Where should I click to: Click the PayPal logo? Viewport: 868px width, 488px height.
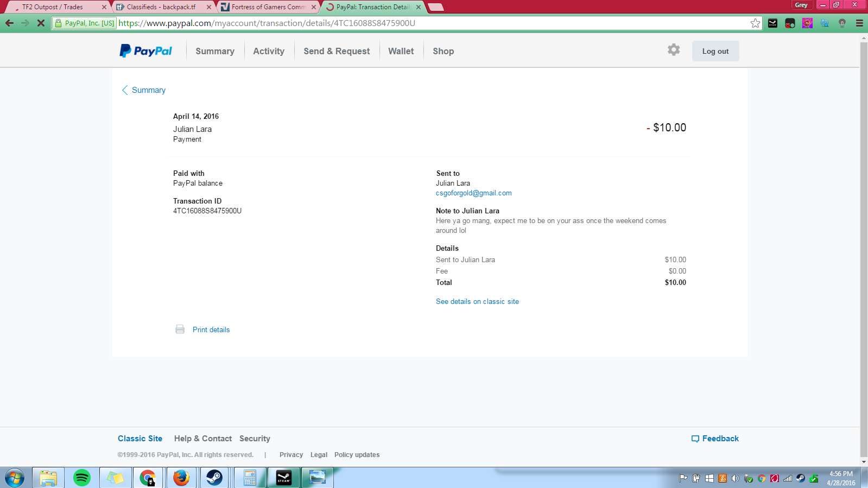point(145,51)
